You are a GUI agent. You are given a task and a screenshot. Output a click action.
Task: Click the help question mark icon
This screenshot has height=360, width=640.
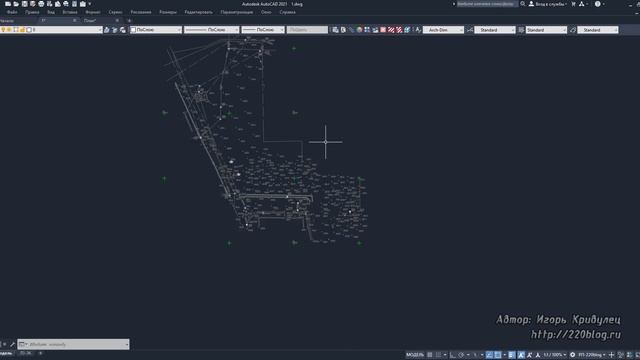coord(598,4)
